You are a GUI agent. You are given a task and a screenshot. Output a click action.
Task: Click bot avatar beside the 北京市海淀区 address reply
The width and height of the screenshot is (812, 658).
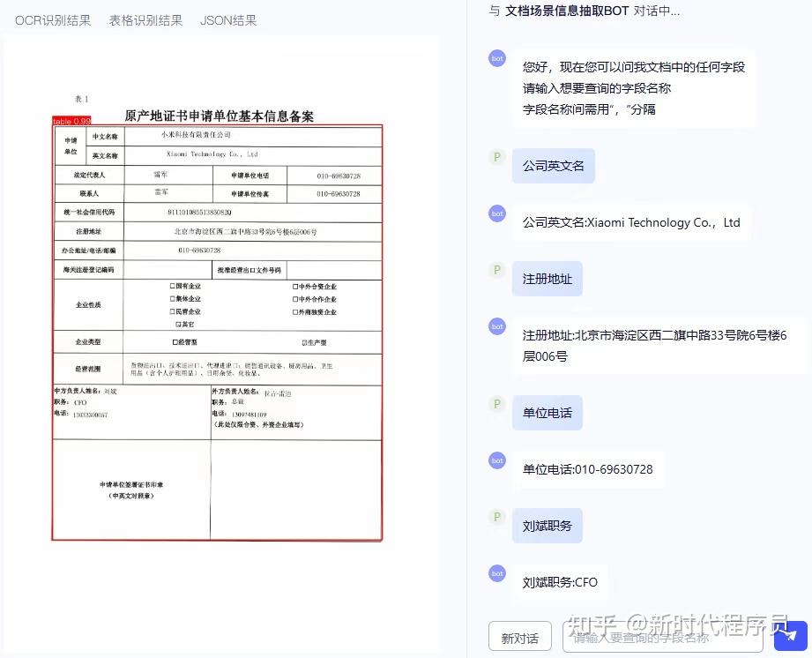point(497,326)
